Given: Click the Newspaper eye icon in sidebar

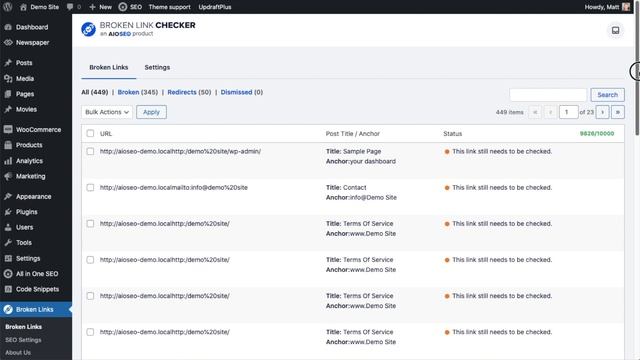Looking at the screenshot, I should pyautogui.click(x=8, y=42).
